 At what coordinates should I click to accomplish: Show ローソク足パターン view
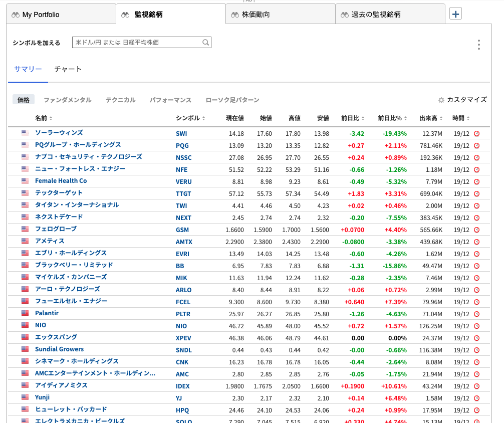232,100
